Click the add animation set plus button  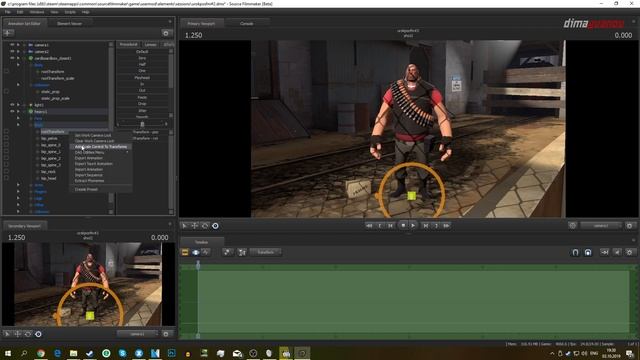coord(8,33)
